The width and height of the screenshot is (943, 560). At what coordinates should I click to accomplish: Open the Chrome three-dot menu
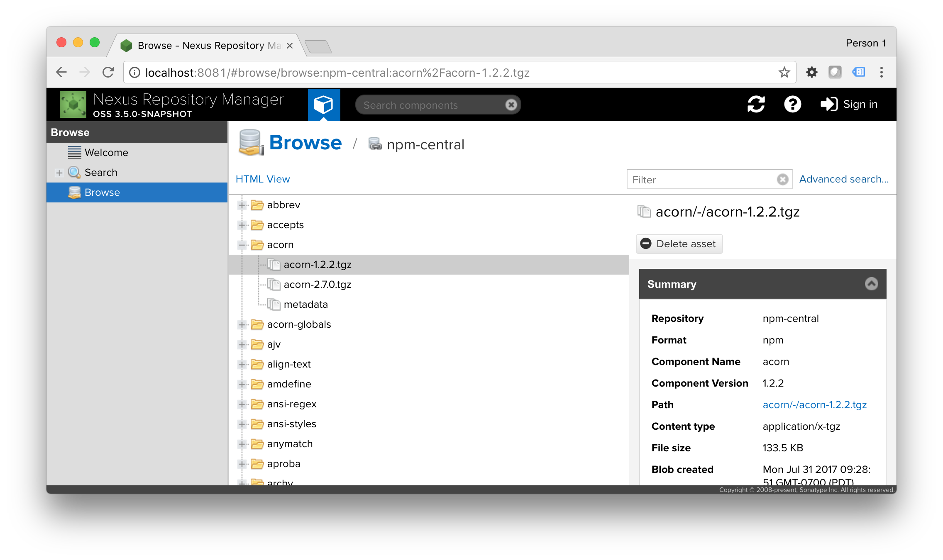tap(881, 73)
